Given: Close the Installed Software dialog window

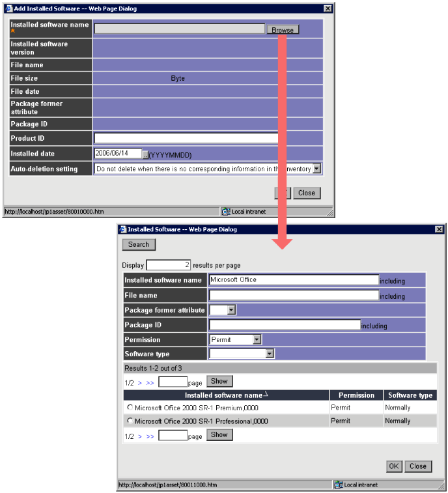Looking at the screenshot, I should coord(439,229).
